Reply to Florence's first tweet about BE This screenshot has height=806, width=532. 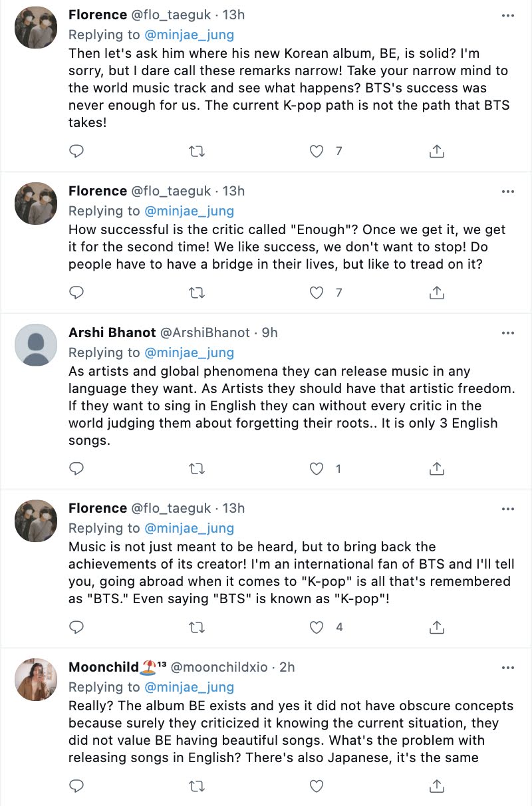point(77,152)
